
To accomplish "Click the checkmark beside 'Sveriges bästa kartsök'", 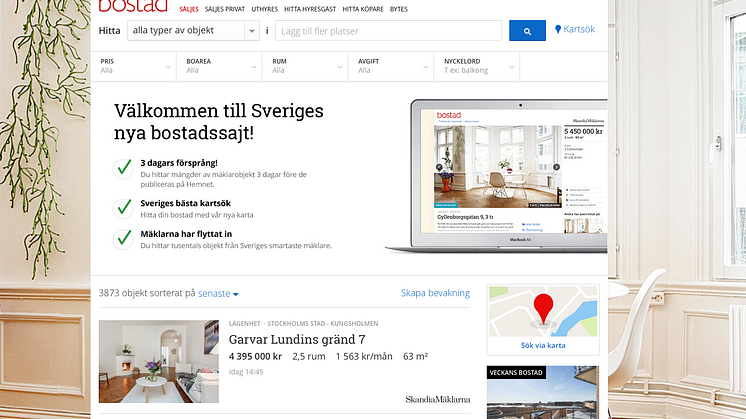I will [x=123, y=208].
